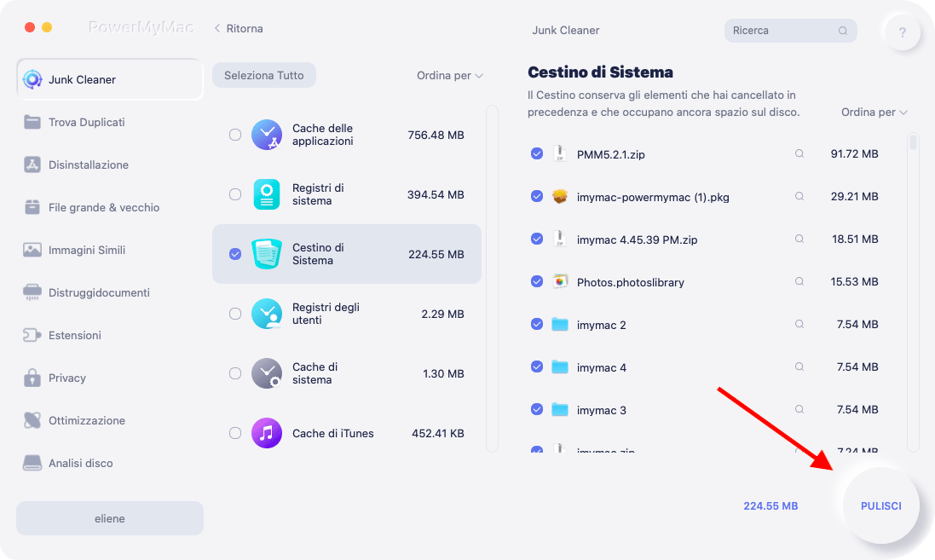Click the Cache di sistema icon
935x560 pixels.
267,373
